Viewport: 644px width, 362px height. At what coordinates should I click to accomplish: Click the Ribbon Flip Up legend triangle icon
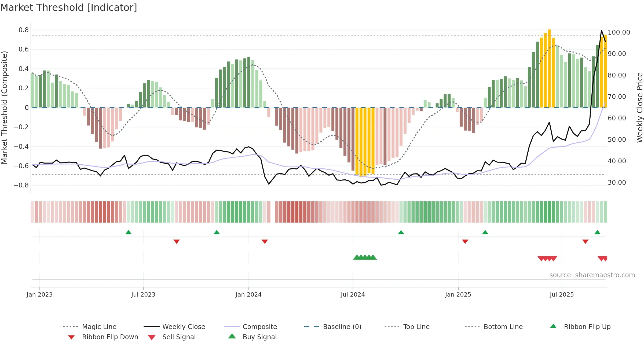tap(553, 326)
